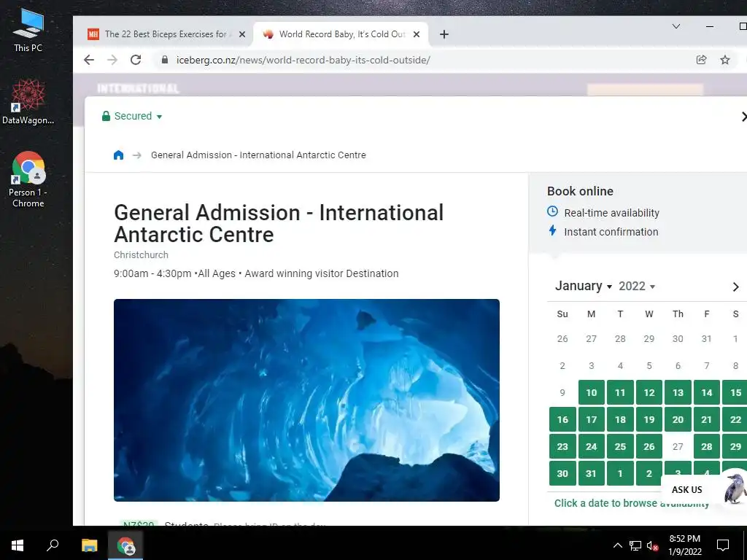
Task: Bookmark this page with the star icon
Action: [x=725, y=60]
